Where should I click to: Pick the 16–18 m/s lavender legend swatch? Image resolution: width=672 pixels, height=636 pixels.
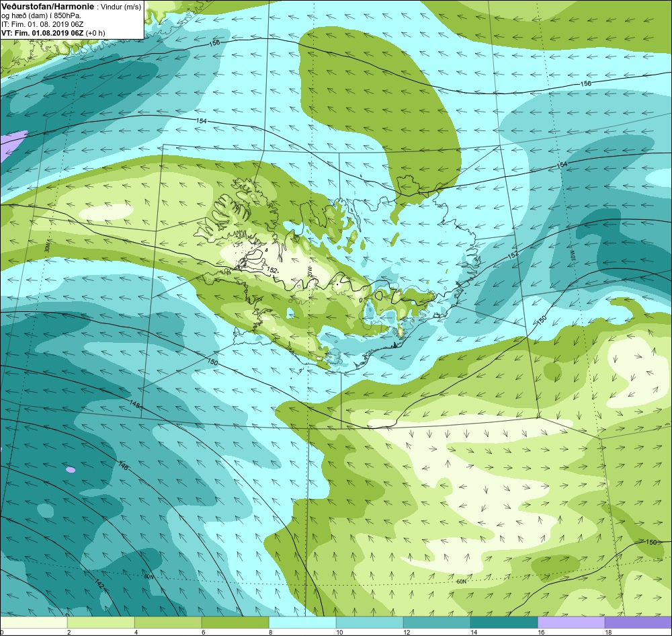571,623
